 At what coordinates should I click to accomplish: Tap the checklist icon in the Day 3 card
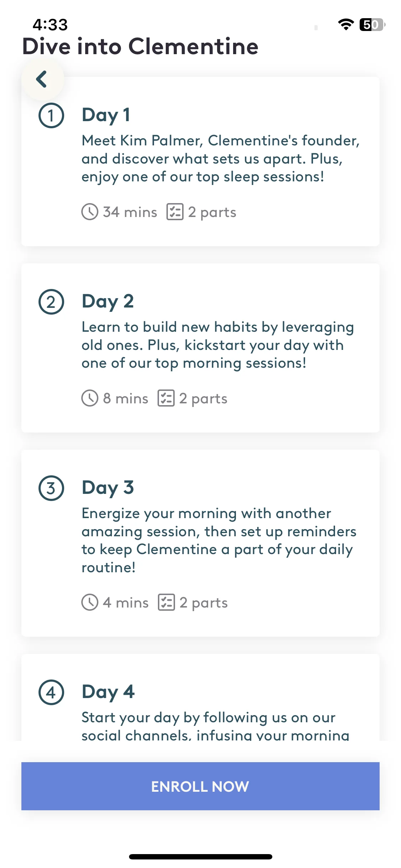166,603
